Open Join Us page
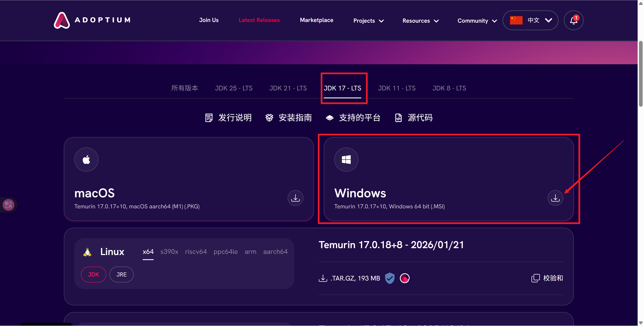The height and width of the screenshot is (326, 644). (x=209, y=20)
